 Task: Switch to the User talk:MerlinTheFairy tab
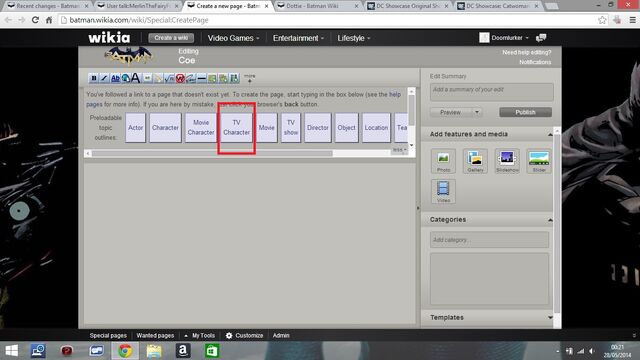(138, 6)
